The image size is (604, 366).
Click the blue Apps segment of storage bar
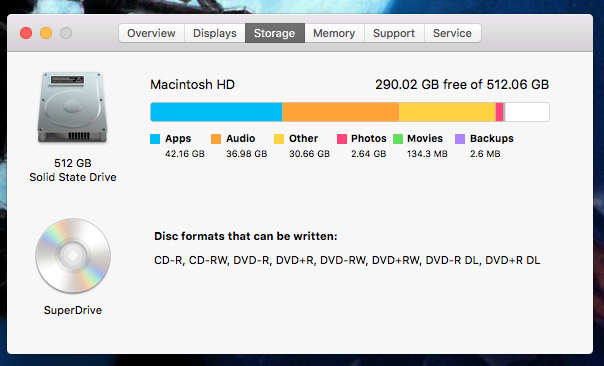pyautogui.click(x=216, y=112)
